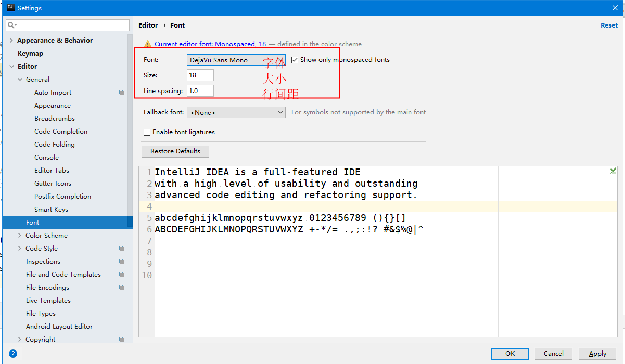Image resolution: width=625 pixels, height=364 pixels.
Task: Click the Editor breadcrumb in header
Action: click(148, 25)
